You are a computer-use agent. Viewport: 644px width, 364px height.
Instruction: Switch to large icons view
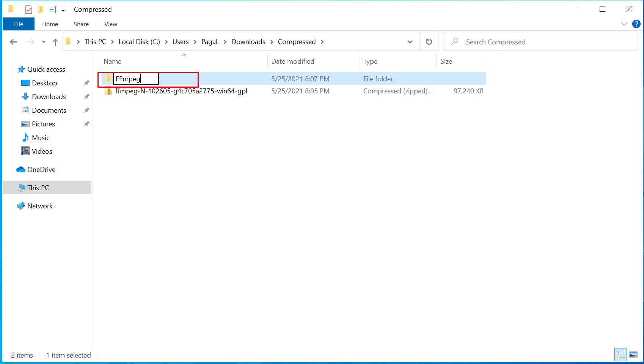click(x=633, y=355)
